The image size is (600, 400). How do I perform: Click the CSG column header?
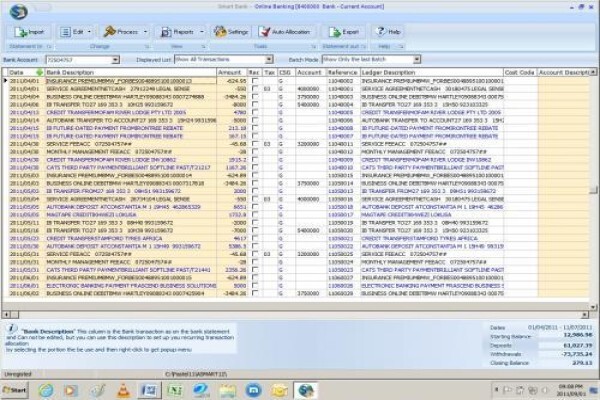click(286, 72)
